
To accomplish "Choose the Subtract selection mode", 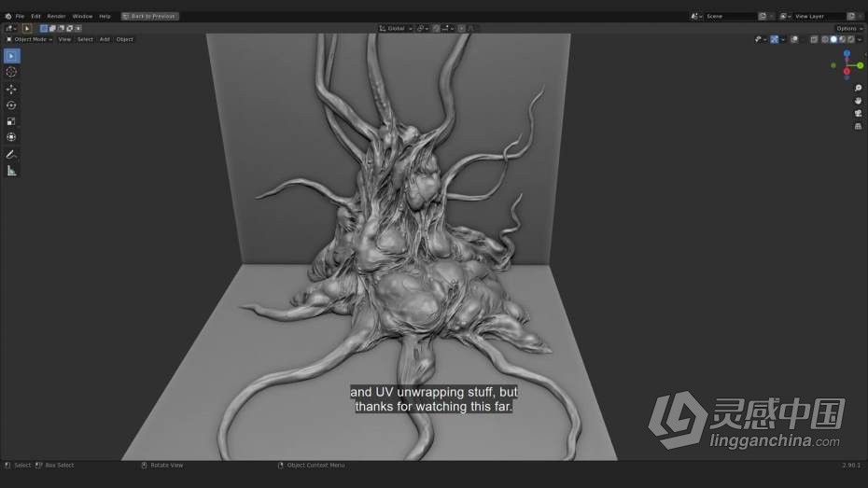I will 61,28.
